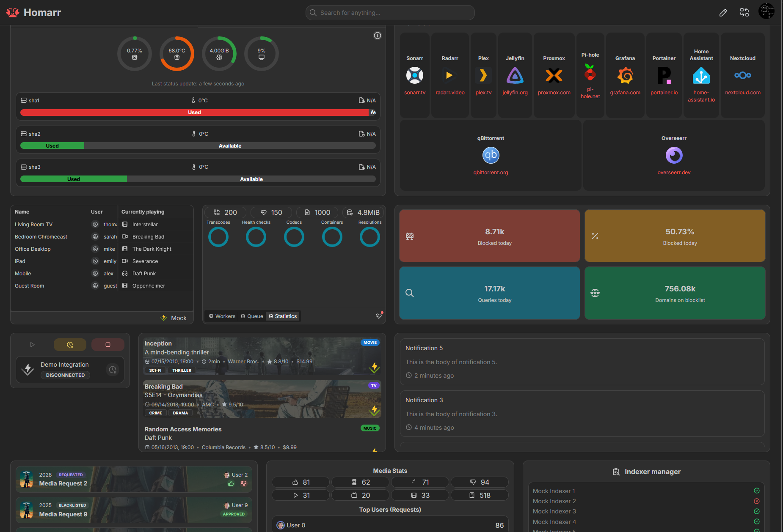Click the Homarr logo icon

[13, 13]
